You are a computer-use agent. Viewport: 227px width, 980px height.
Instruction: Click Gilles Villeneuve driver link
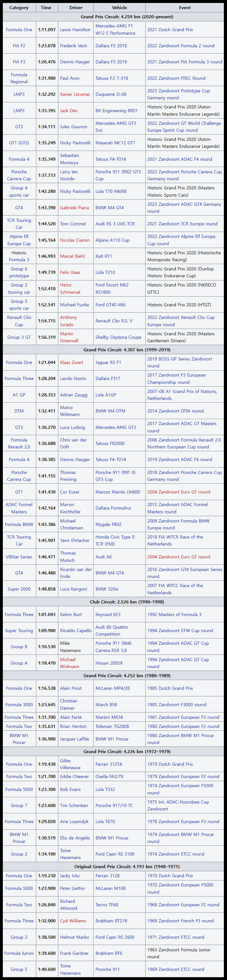[70, 764]
